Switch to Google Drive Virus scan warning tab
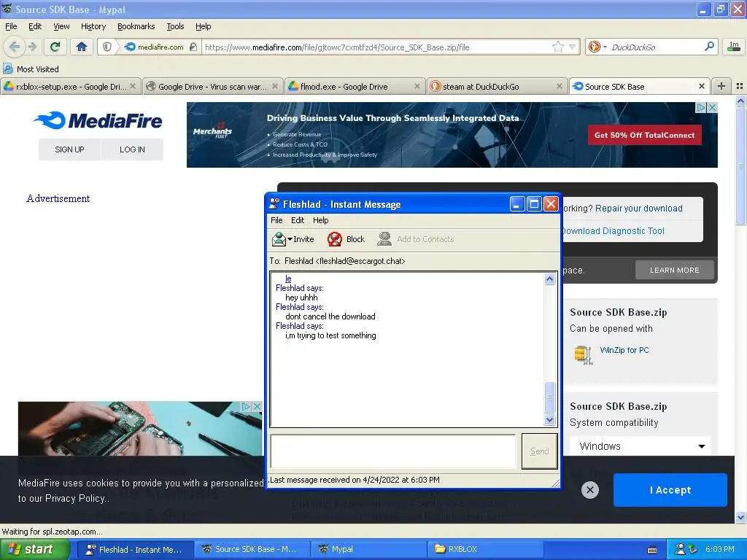This screenshot has width=747, height=560. point(212,86)
